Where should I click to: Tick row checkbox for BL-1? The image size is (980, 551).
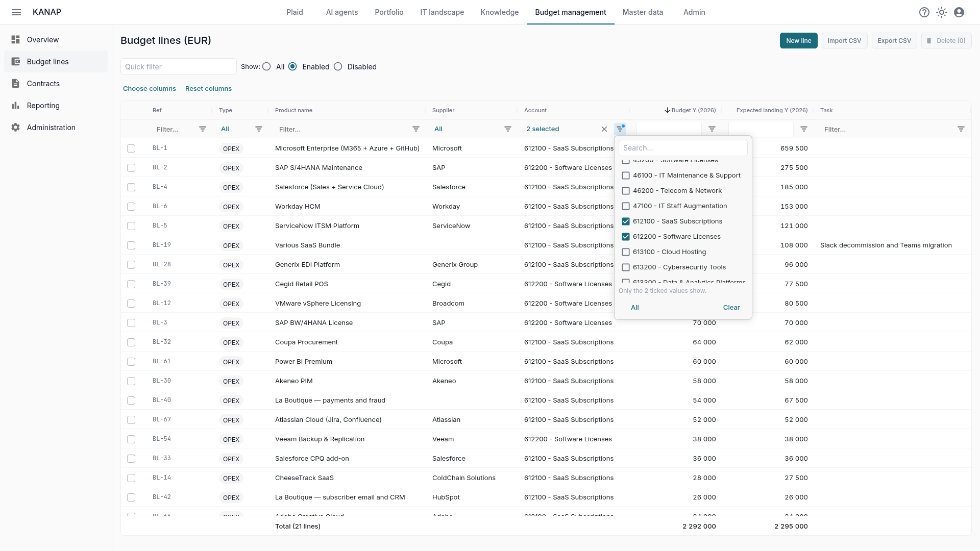(131, 148)
